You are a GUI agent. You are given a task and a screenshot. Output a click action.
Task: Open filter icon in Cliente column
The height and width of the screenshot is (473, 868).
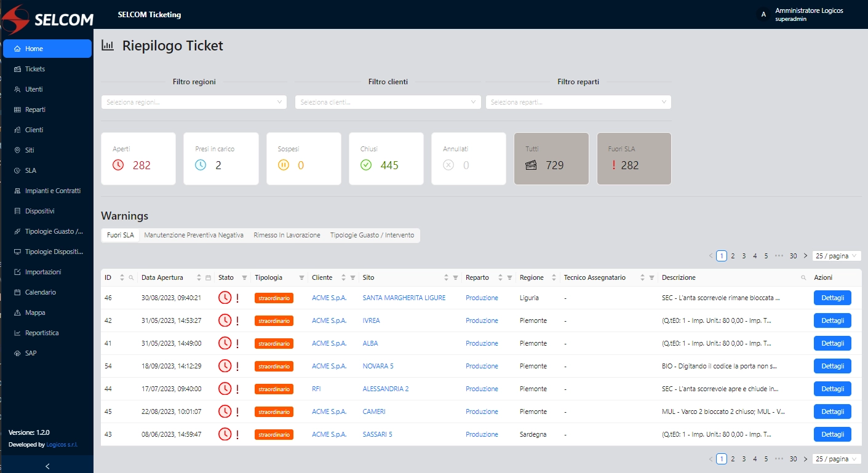(352, 278)
